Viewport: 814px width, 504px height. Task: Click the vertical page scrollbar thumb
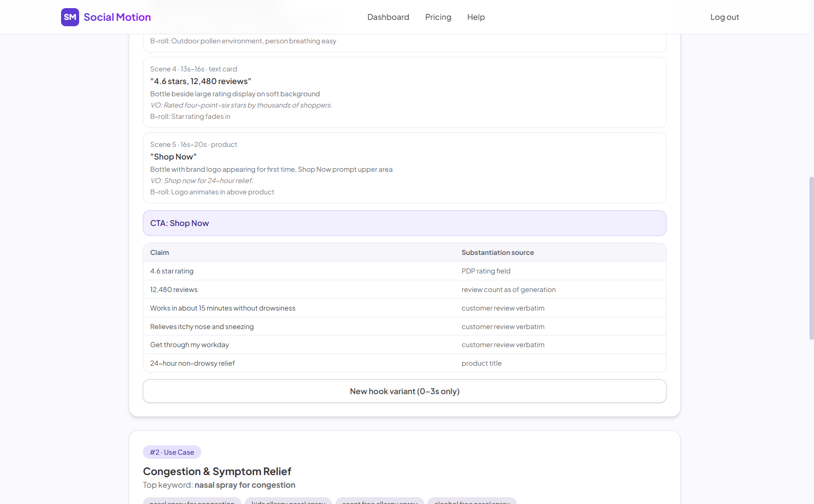[811, 258]
